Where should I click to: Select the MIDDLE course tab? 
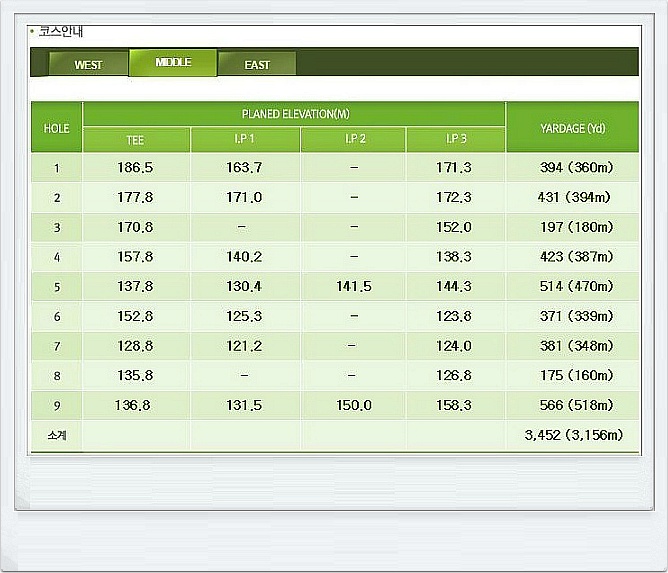173,62
